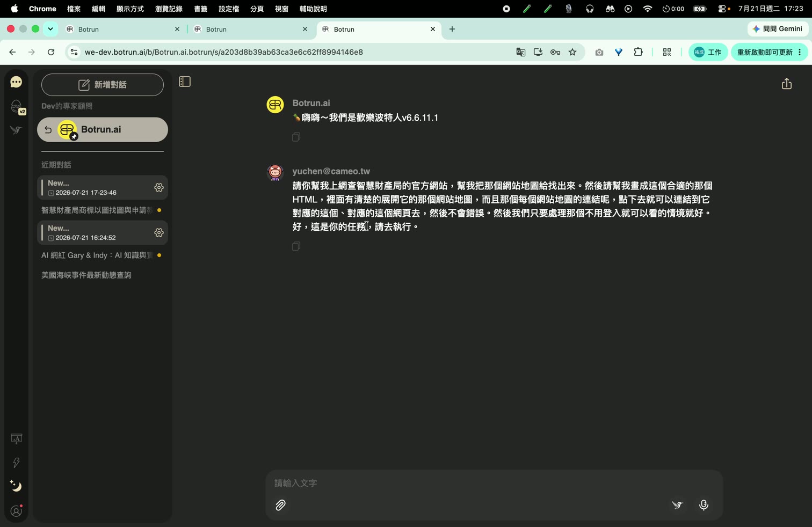
Task: Open the Wi-Fi status menu
Action: [x=648, y=9]
